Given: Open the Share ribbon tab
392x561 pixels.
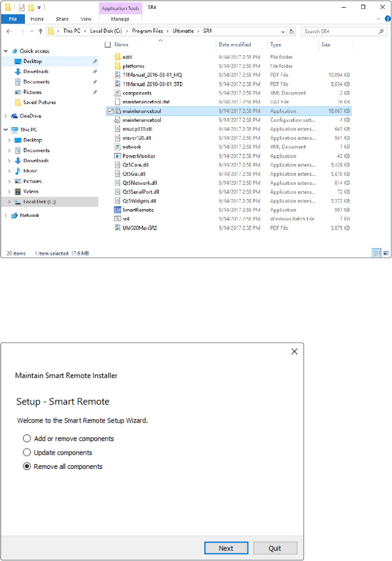Looking at the screenshot, I should (62, 19).
